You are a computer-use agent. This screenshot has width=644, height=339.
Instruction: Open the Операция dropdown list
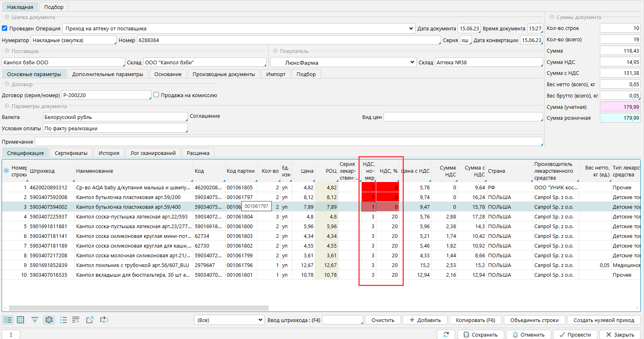(x=411, y=29)
